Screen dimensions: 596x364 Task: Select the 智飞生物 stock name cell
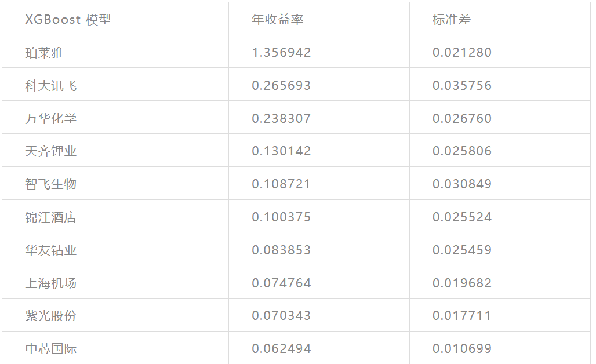(x=51, y=184)
